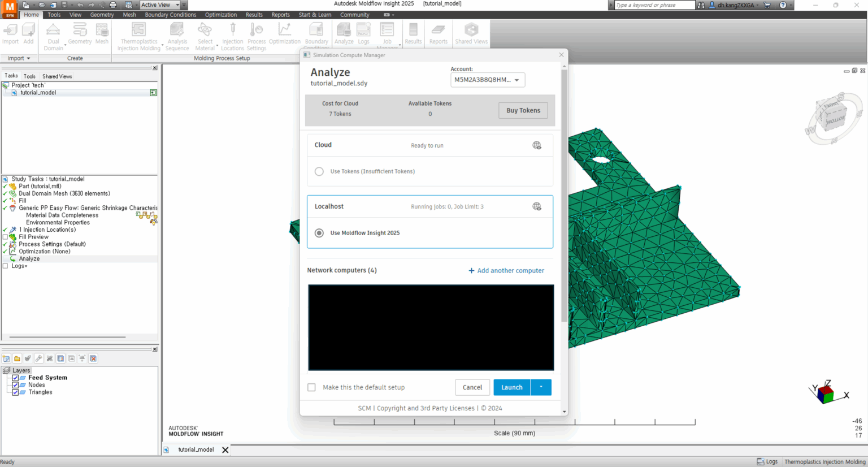Open the Boundary Conditions ribbon tab
The width and height of the screenshot is (868, 467).
click(170, 15)
